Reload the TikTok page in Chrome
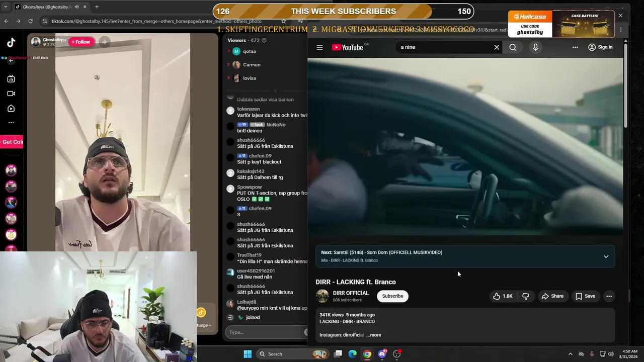Viewport: 644px width, 362px height. tap(31, 21)
